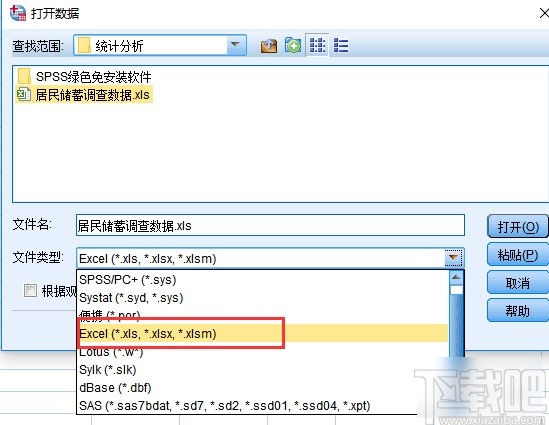Click the 粘贴(P) button
This screenshot has width=549, height=425.
coord(518,255)
